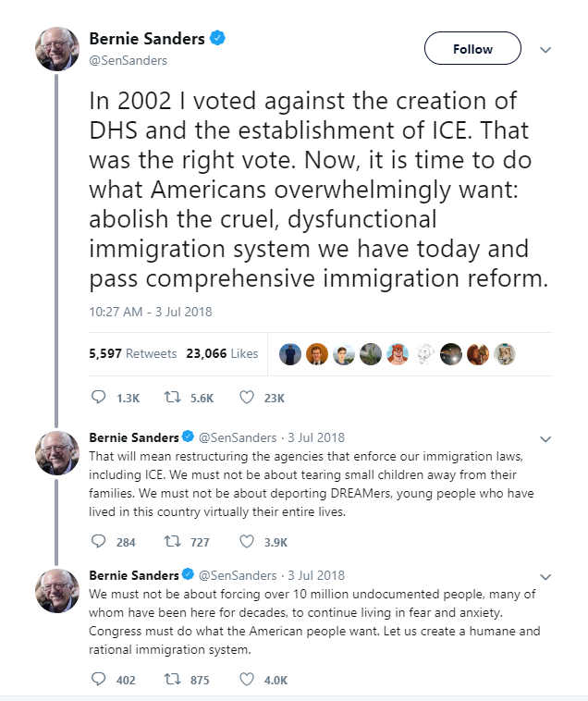588x701 pixels.
Task: Like the tweet with 4.0K likes
Action: click(x=247, y=679)
